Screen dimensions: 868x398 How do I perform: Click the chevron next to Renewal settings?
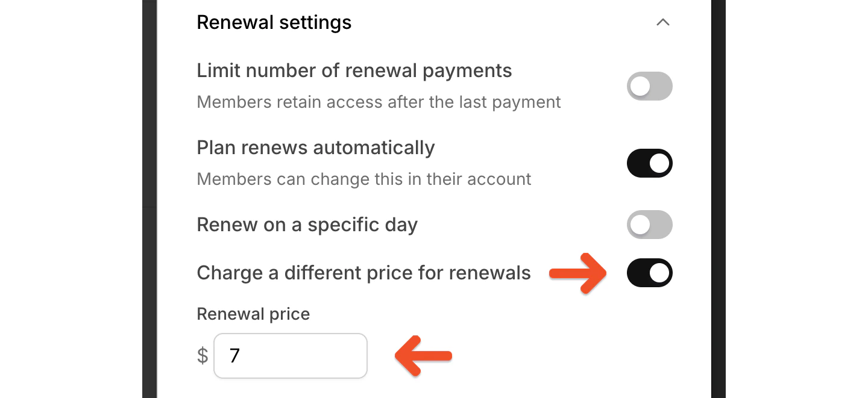[x=663, y=22]
